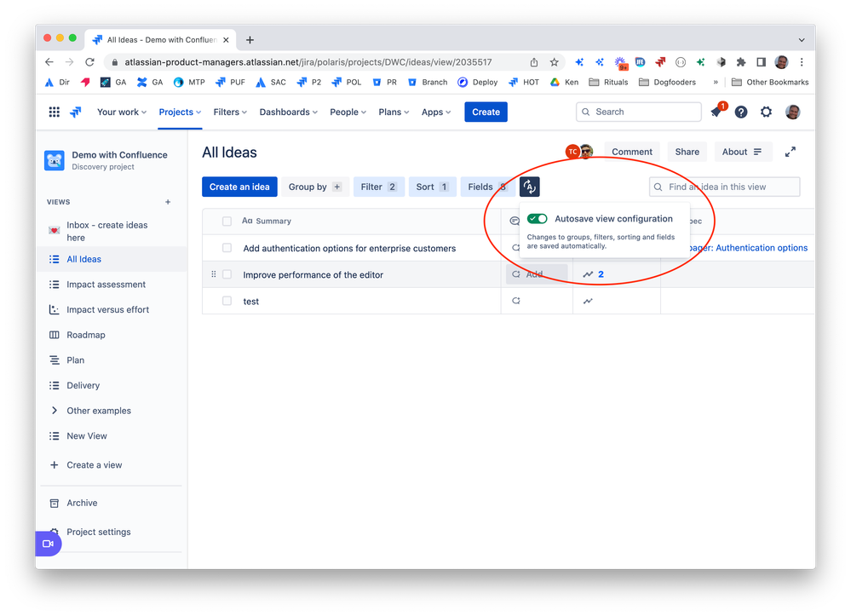Toggle the browser side panel icon
The width and height of the screenshot is (851, 616).
pyautogui.click(x=761, y=62)
